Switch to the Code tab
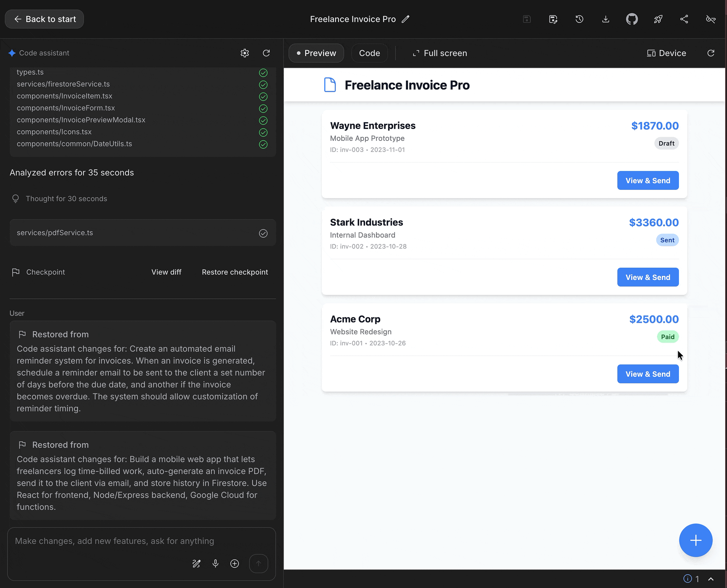The width and height of the screenshot is (727, 588). pyautogui.click(x=369, y=53)
